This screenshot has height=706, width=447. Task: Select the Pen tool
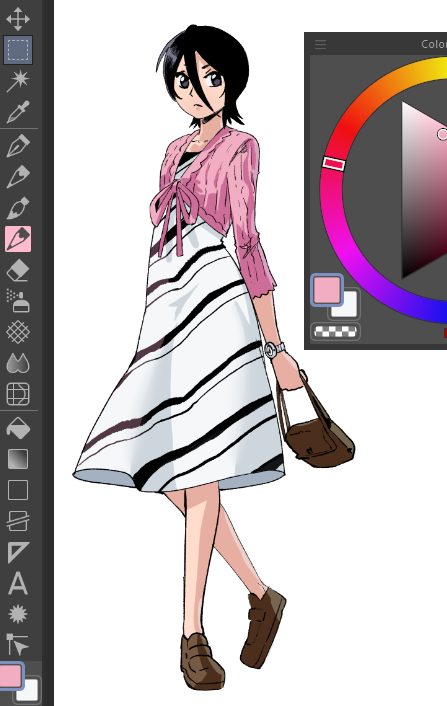click(x=18, y=145)
